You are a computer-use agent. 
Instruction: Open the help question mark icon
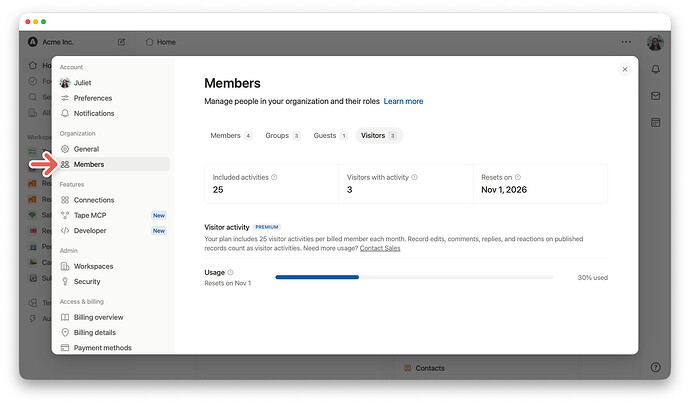(655, 367)
